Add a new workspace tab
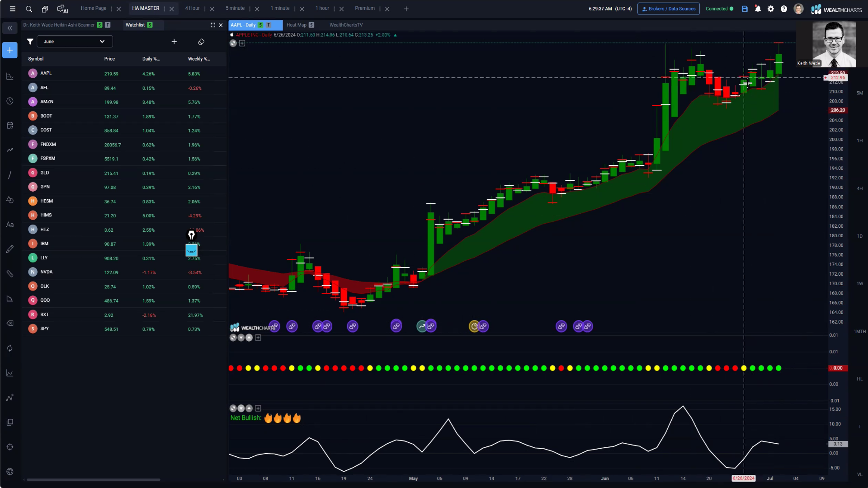Viewport: 868px width, 488px height. tap(406, 9)
